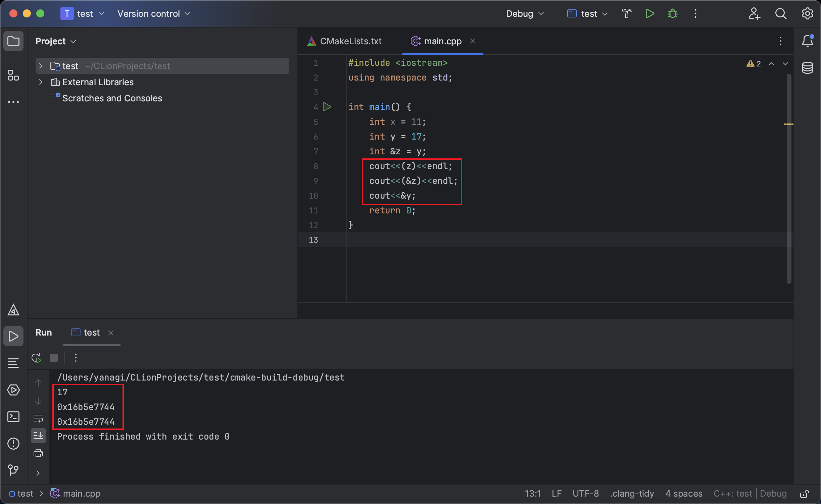Click the run gutter arrow beside main()
The image size is (821, 504).
(x=327, y=107)
